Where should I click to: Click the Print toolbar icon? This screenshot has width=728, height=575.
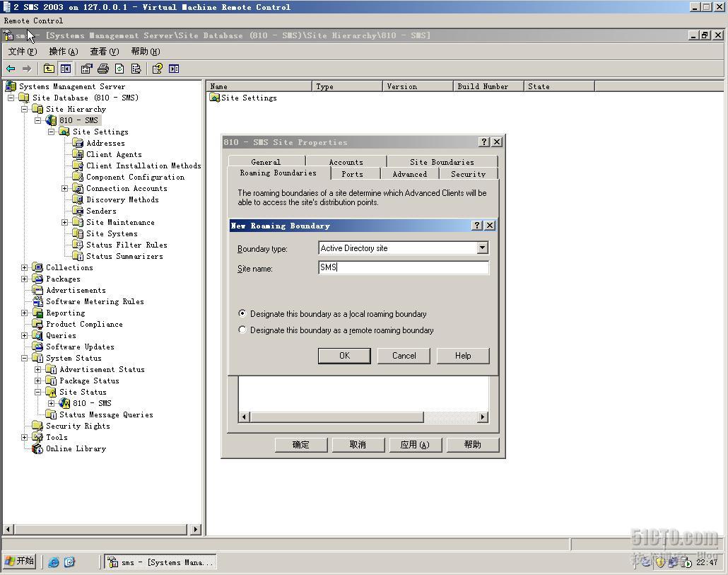[x=103, y=69]
